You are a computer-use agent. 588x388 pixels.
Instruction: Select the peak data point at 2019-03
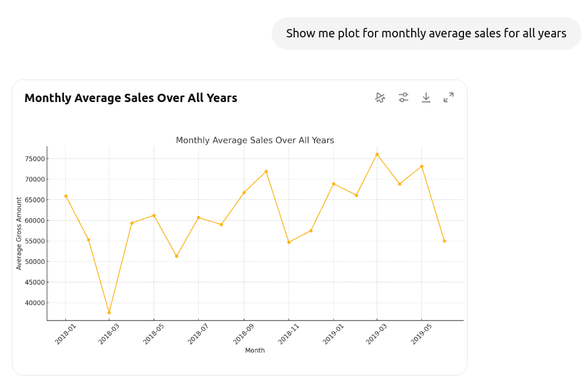coord(377,154)
